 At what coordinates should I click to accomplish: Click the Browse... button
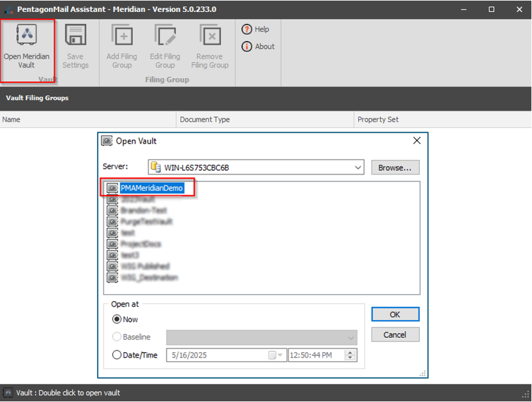[x=395, y=168]
